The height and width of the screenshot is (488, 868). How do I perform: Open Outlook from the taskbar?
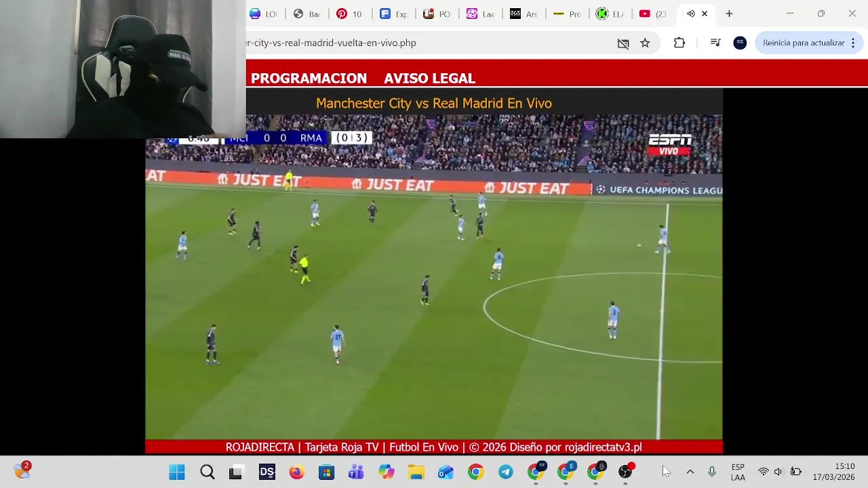[446, 472]
